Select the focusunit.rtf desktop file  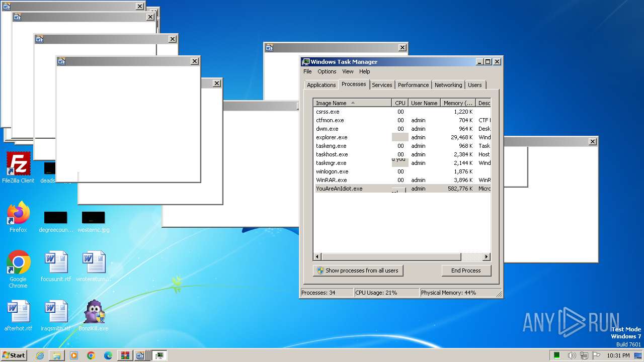point(56,266)
